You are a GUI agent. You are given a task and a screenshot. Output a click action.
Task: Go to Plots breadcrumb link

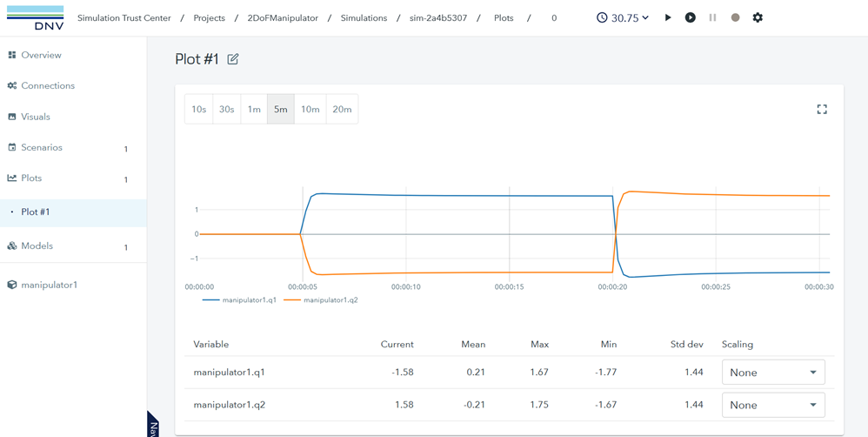(x=504, y=17)
